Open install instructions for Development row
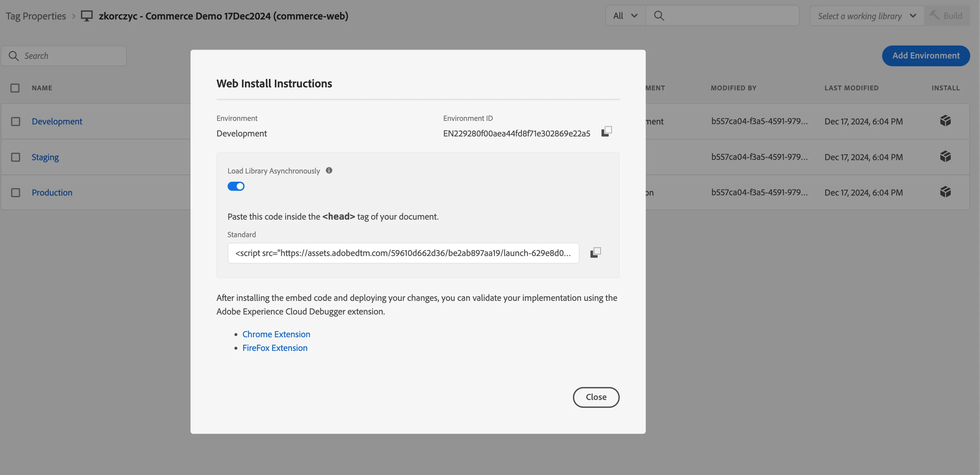Image resolution: width=980 pixels, height=475 pixels. pyautogui.click(x=946, y=121)
